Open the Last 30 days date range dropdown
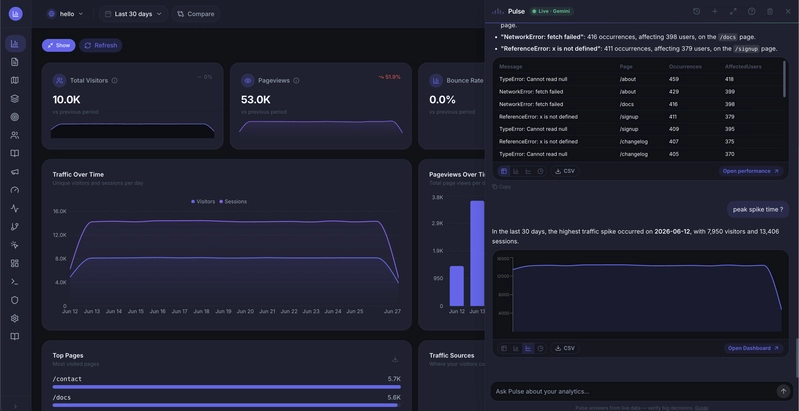Viewport: 799px width, 411px height. tap(133, 14)
